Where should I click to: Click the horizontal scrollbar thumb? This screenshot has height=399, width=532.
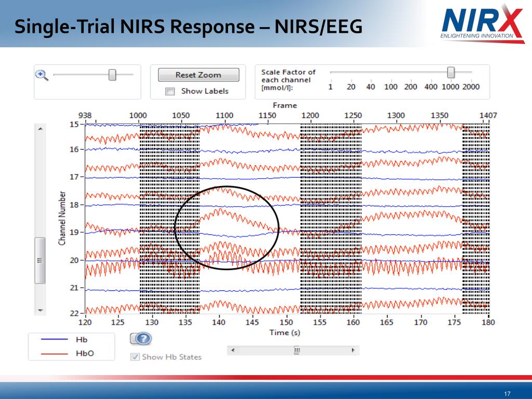coord(297,350)
